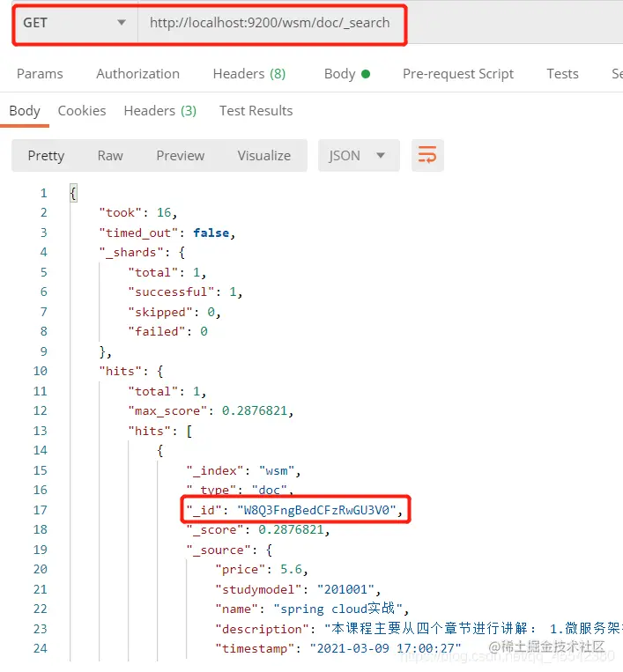Click the _index value "wsm"
623x672 pixels.
click(277, 470)
